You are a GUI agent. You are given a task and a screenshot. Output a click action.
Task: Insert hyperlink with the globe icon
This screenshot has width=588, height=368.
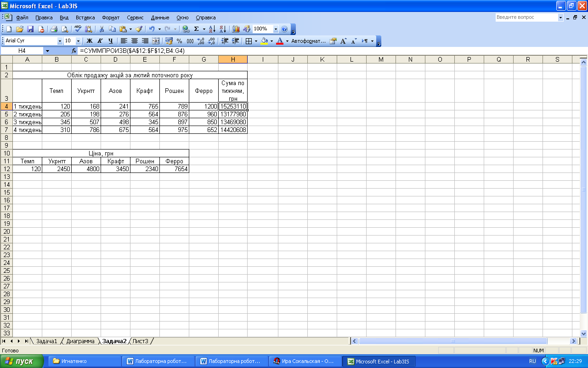coord(186,29)
